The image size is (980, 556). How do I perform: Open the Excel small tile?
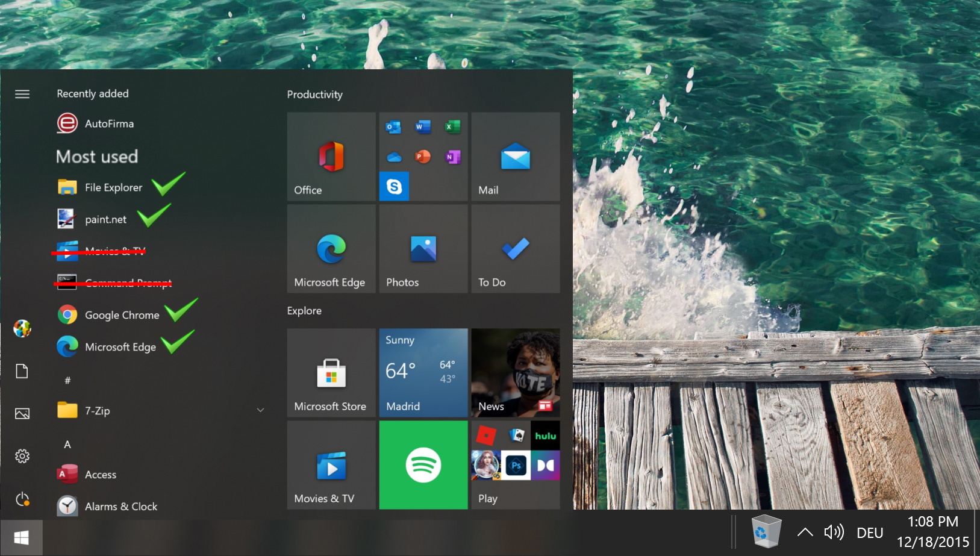(452, 127)
